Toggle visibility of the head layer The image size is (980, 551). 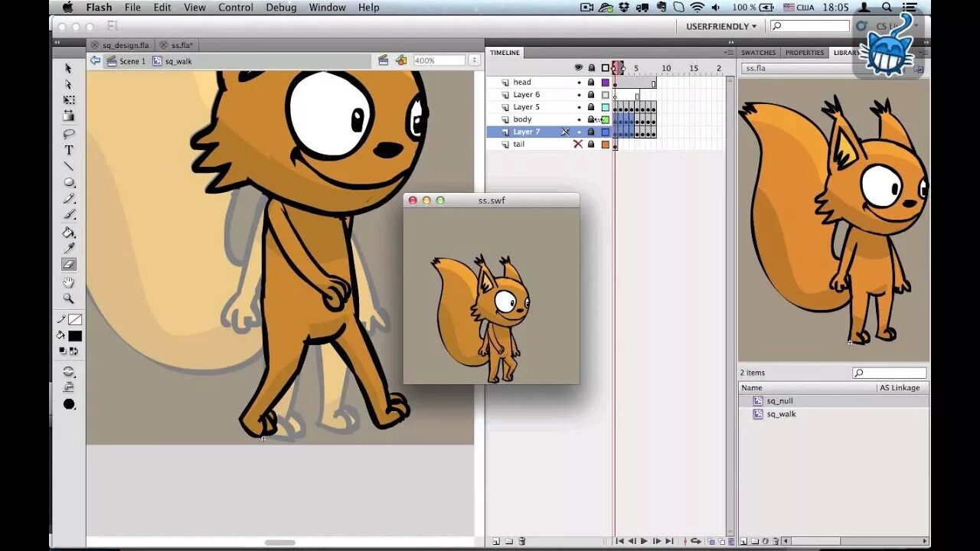click(579, 83)
